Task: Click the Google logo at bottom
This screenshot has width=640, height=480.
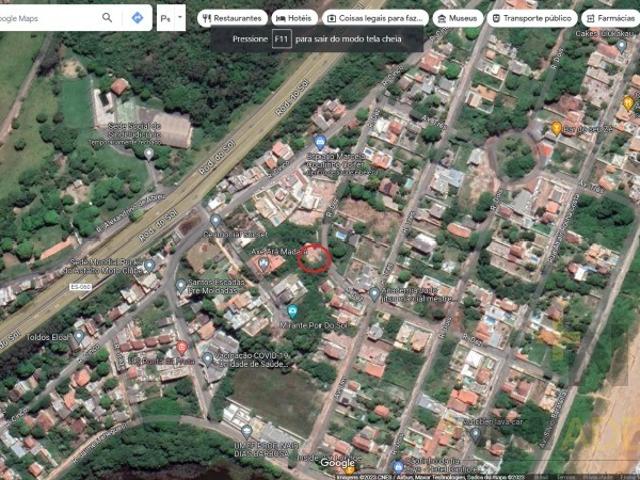Action: (337, 463)
